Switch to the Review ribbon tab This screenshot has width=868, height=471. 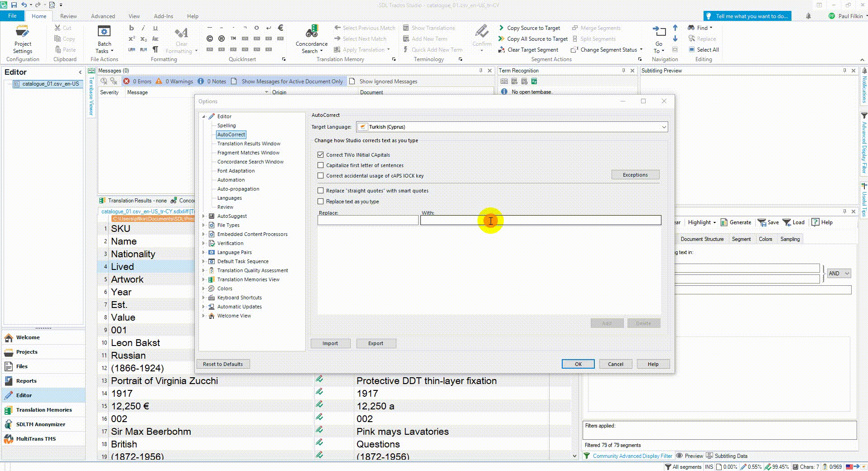[68, 16]
